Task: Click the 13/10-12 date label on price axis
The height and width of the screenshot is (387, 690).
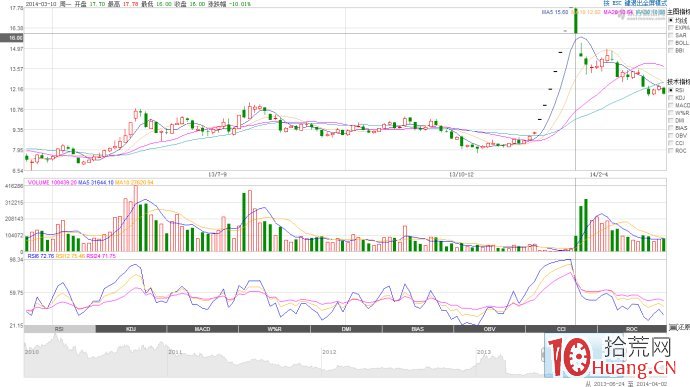Action: click(x=461, y=174)
